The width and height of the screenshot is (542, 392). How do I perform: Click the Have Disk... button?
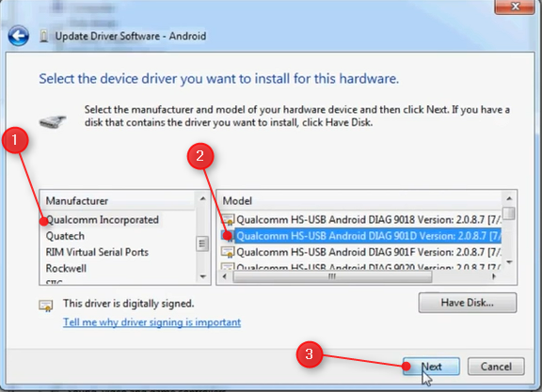(x=468, y=303)
